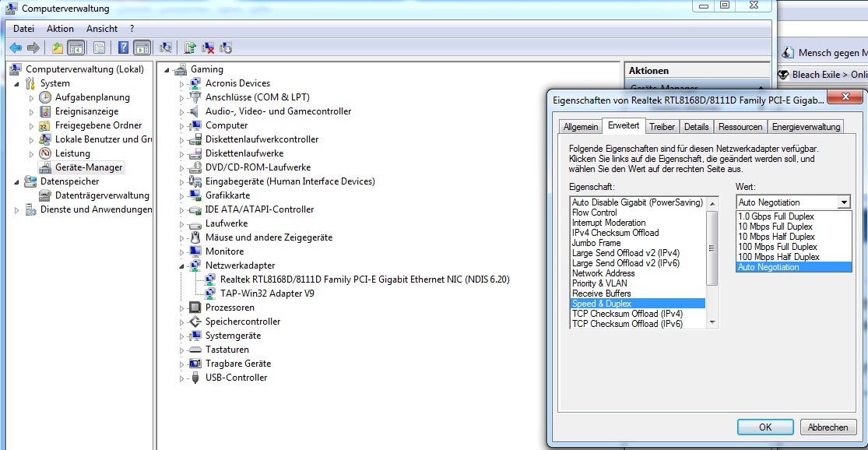Click the Leistung performance icon
Image resolution: width=868 pixels, height=450 pixels.
[45, 153]
